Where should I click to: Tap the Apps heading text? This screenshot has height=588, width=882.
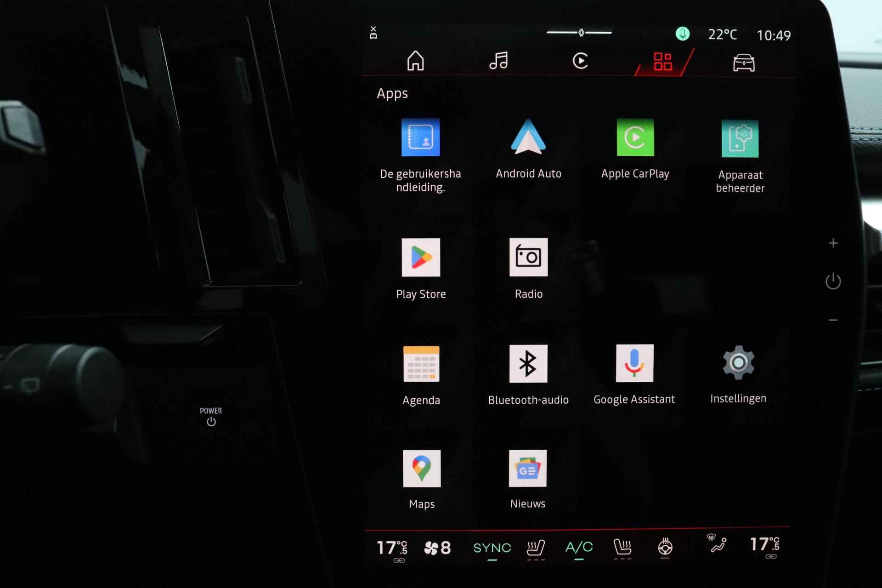pos(392,94)
